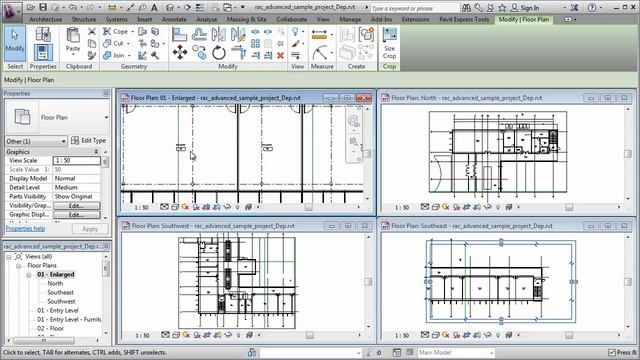
Task: Open the Revit Express Tools tab
Action: (464, 19)
